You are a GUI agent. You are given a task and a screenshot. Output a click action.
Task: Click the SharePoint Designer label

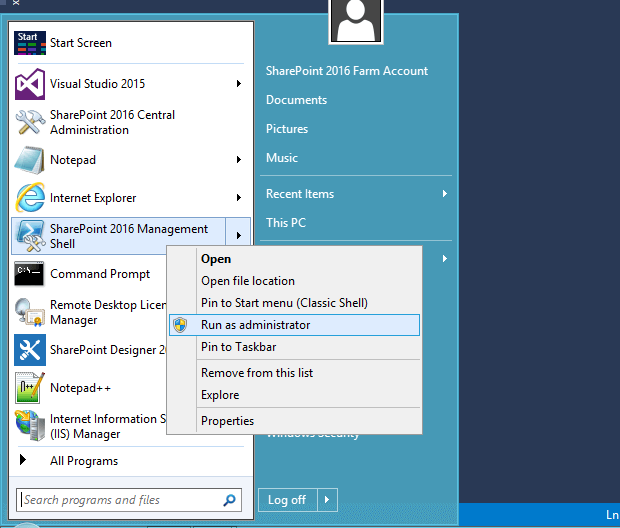click(x=108, y=350)
